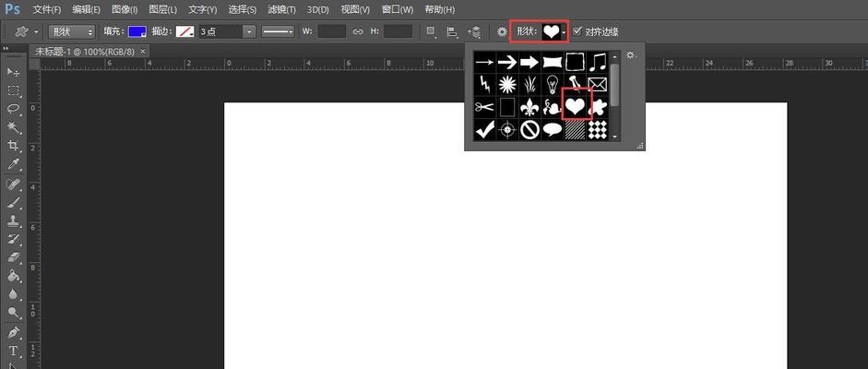This screenshot has width=868, height=369.
Task: Choose the envelope shape
Action: coord(598,85)
